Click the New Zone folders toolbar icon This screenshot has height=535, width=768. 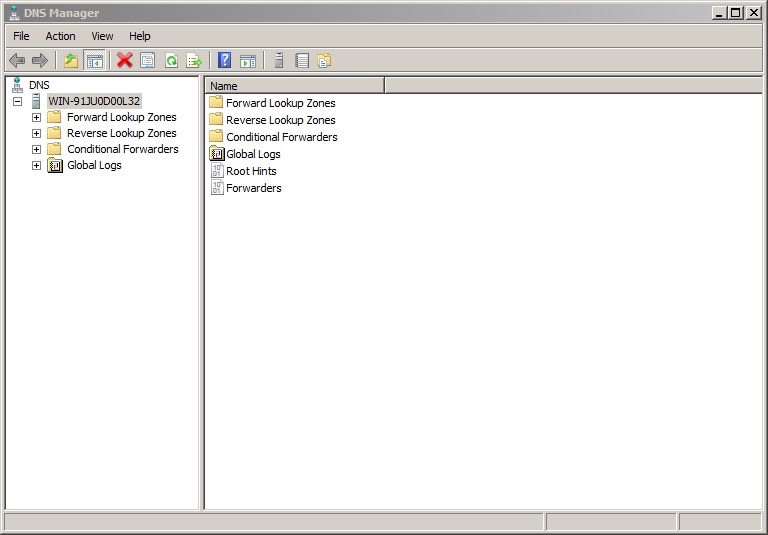click(x=324, y=61)
